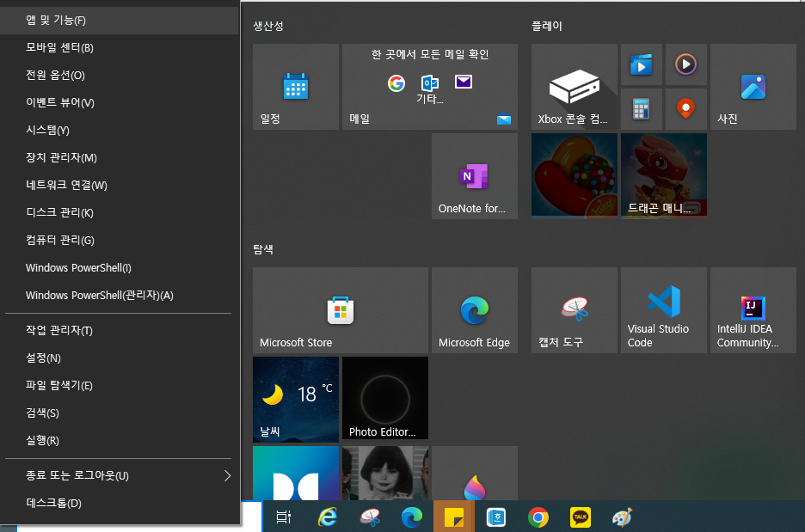Launch Windows PowerShell(I) from menu
Screen dimensions: 805x532
coord(119,268)
